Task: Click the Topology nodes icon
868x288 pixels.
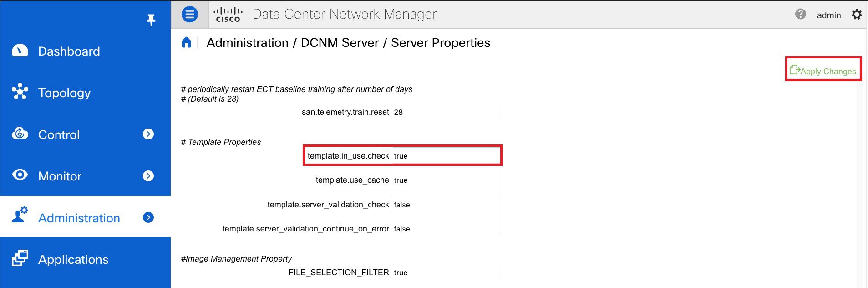Action: tap(20, 92)
